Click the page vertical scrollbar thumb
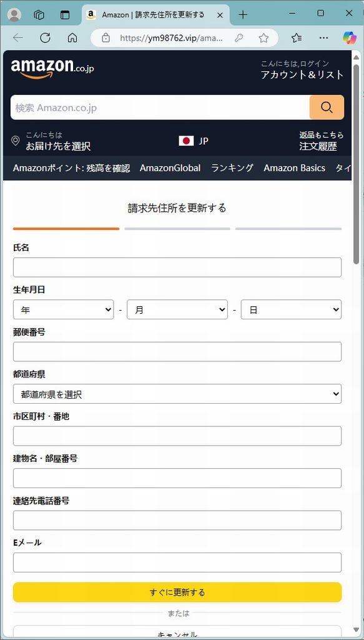 pyautogui.click(x=357, y=164)
